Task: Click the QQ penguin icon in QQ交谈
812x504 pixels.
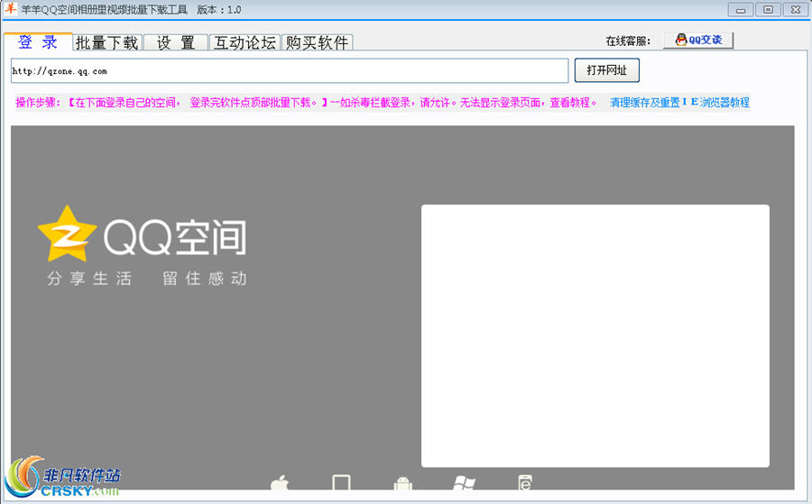Action: [x=681, y=40]
